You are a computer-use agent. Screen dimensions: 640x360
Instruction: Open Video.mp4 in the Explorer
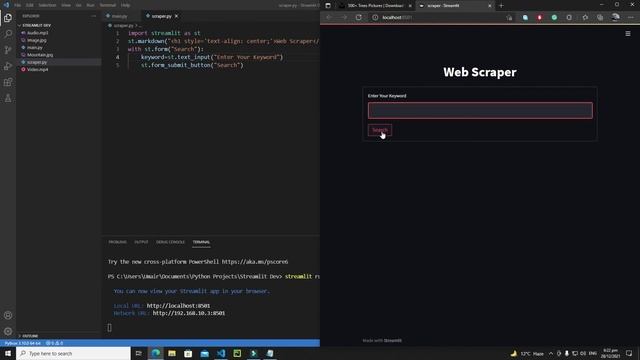coord(38,69)
